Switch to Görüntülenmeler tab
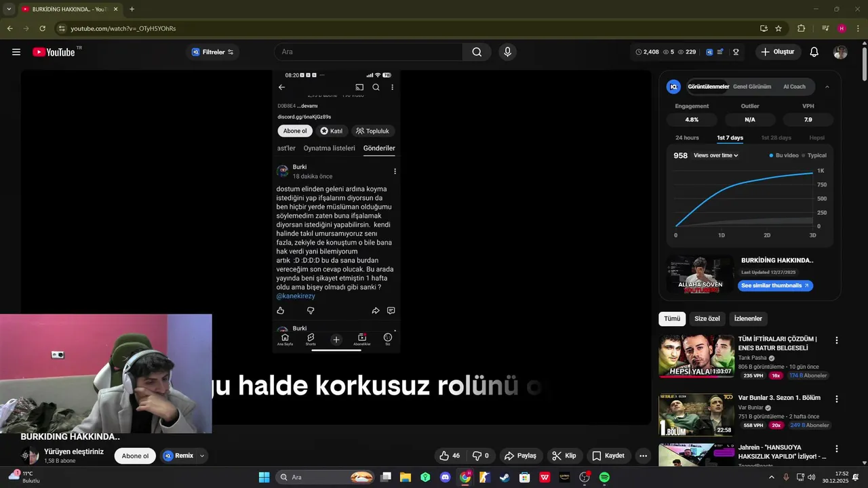Viewport: 868px width, 488px height. [708, 87]
